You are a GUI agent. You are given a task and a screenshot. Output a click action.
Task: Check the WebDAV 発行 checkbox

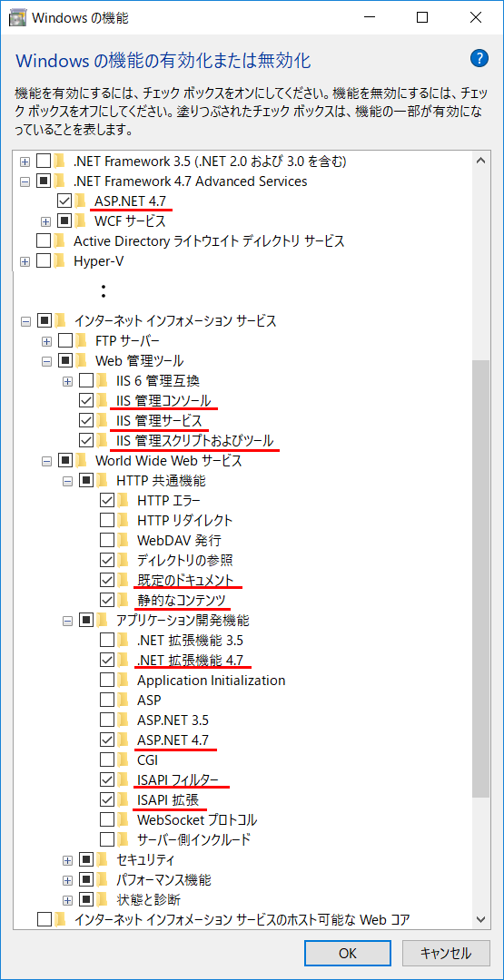click(107, 539)
